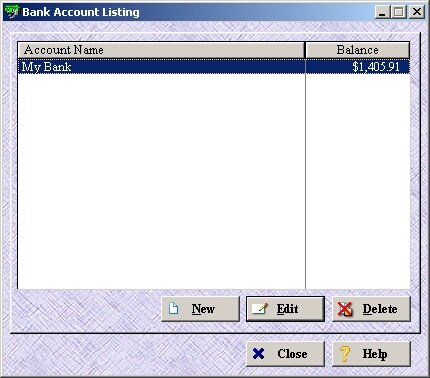
Task: Click the disabled maximize window button
Action: [x=399, y=12]
